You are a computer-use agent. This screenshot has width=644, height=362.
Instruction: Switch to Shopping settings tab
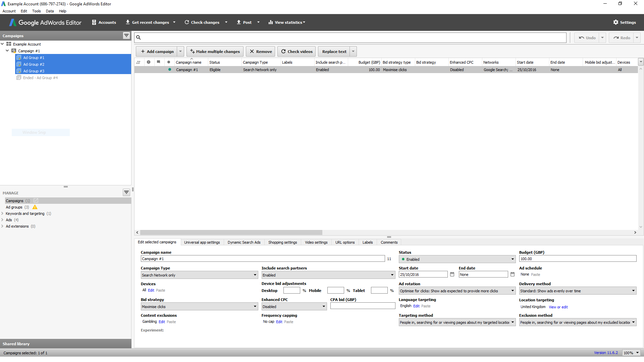tap(282, 242)
